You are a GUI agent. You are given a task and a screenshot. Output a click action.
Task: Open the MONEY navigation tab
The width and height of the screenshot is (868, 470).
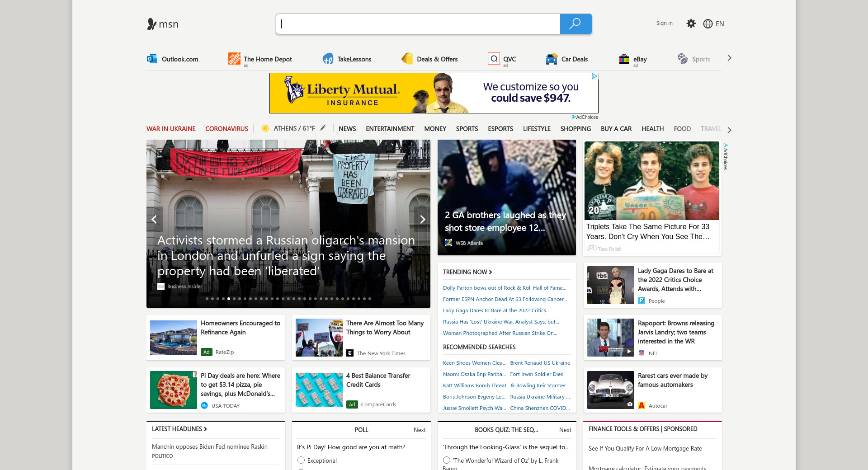[x=435, y=129]
